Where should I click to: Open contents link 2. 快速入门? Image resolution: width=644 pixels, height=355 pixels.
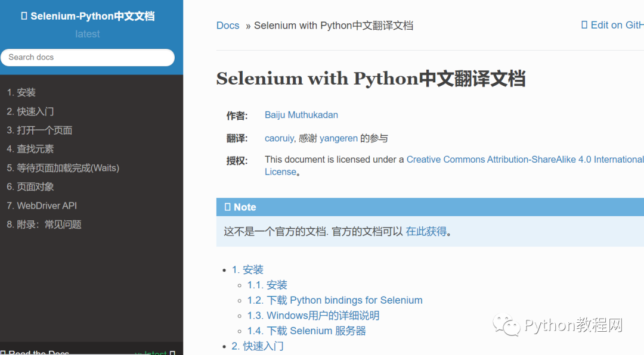[x=258, y=346]
